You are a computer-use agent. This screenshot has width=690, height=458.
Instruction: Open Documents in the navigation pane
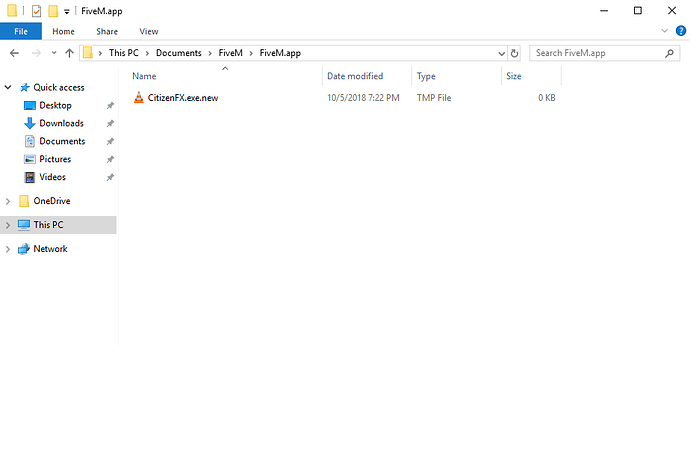pos(62,141)
